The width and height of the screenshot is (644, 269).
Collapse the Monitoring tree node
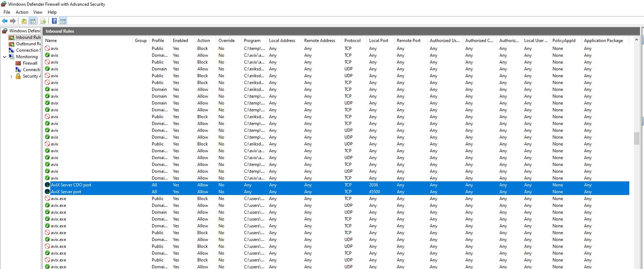tap(4, 57)
